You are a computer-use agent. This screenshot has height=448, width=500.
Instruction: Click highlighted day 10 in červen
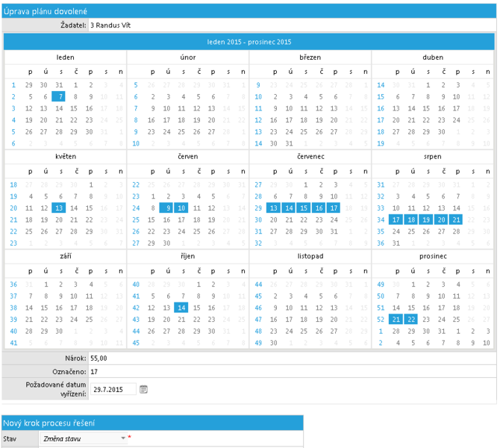pos(181,208)
